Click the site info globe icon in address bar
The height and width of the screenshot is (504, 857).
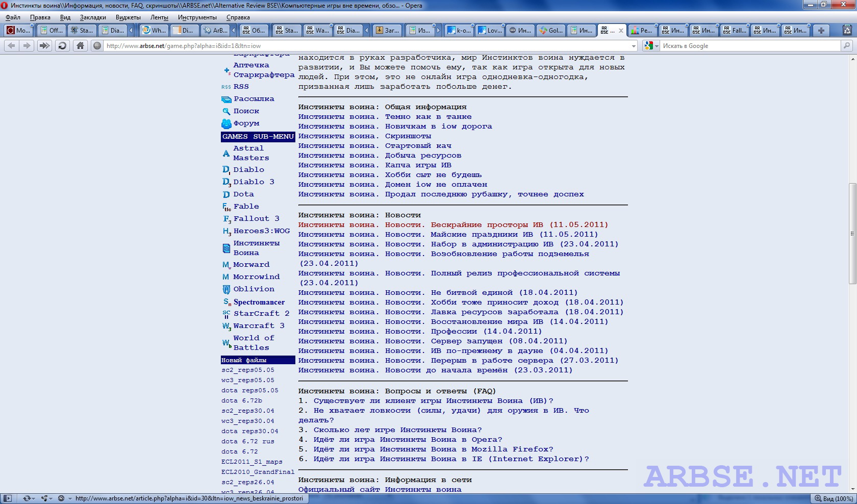[97, 46]
